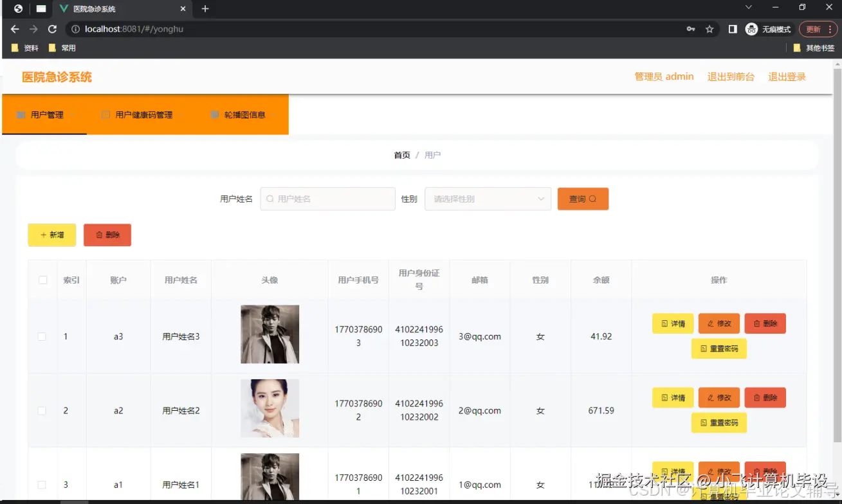842x504 pixels.
Task: Open the browser side panel icon
Action: (x=733, y=29)
